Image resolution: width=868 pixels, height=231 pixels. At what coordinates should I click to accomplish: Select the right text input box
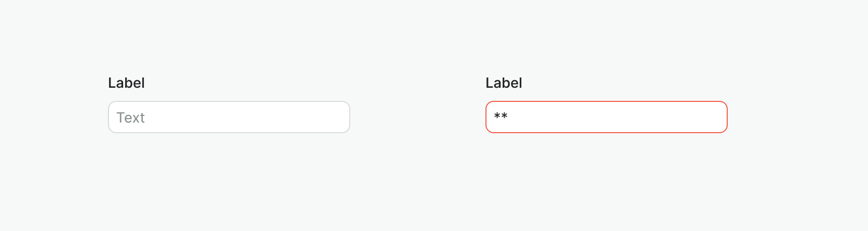tap(606, 117)
